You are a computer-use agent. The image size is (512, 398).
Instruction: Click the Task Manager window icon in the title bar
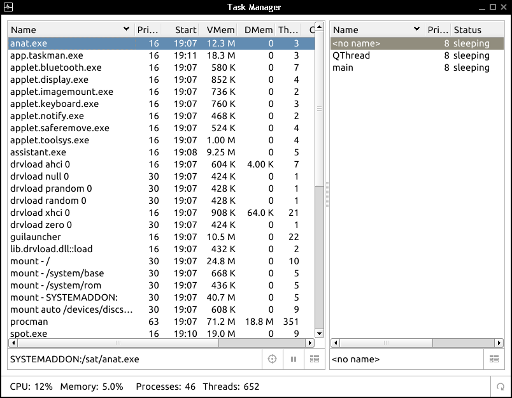click(x=8, y=7)
